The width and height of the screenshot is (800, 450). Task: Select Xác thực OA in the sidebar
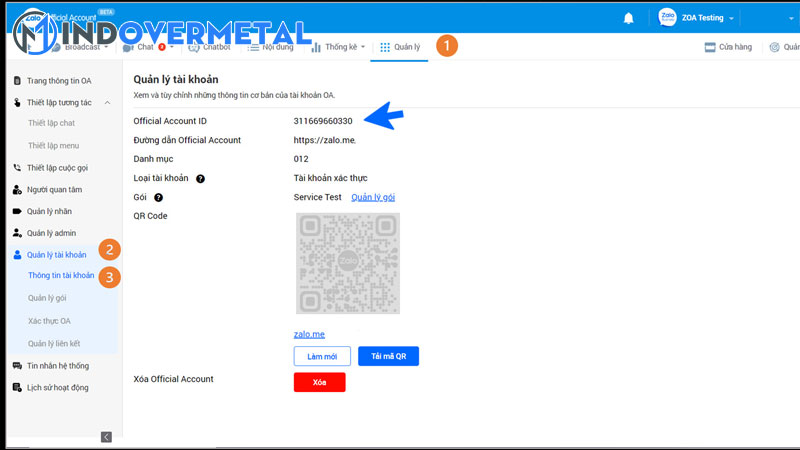pyautogui.click(x=50, y=321)
